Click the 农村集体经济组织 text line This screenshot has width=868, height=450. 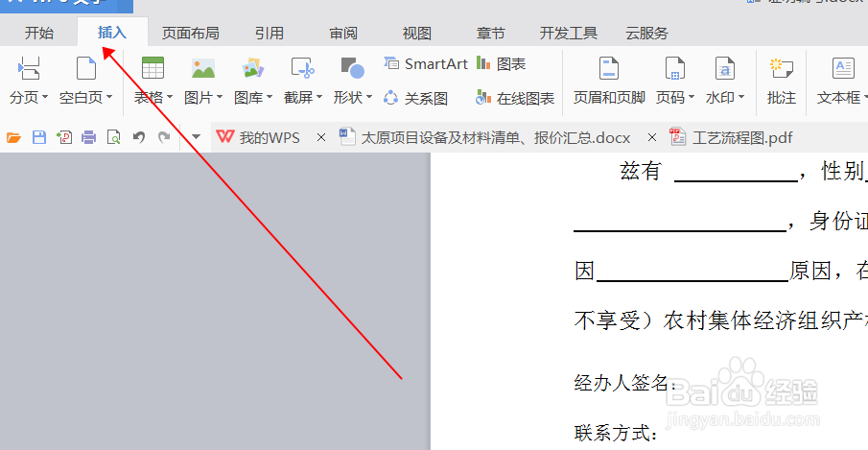click(x=720, y=321)
